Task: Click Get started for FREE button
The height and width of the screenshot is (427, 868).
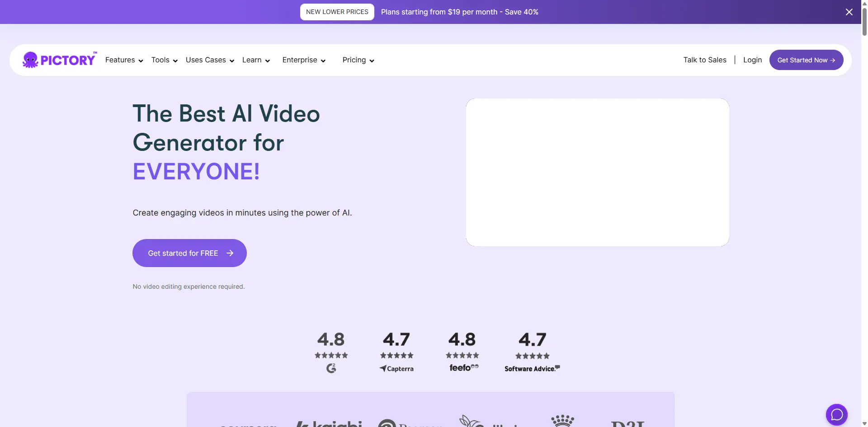Action: pos(189,253)
